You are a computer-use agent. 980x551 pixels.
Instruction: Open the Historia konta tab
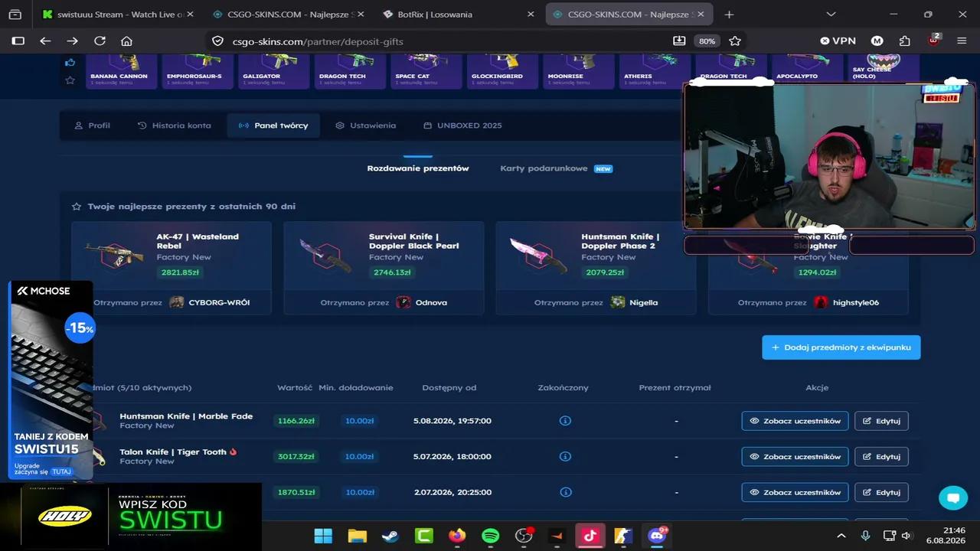[174, 126]
